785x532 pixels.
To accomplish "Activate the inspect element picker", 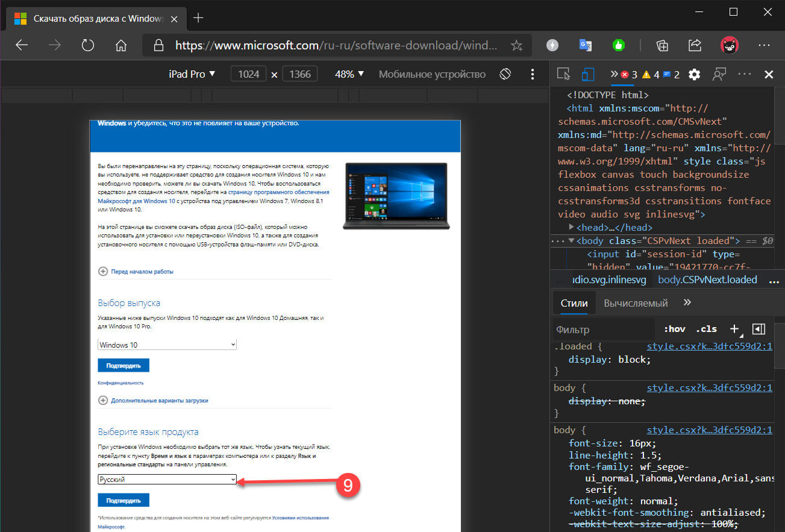I will tap(563, 74).
